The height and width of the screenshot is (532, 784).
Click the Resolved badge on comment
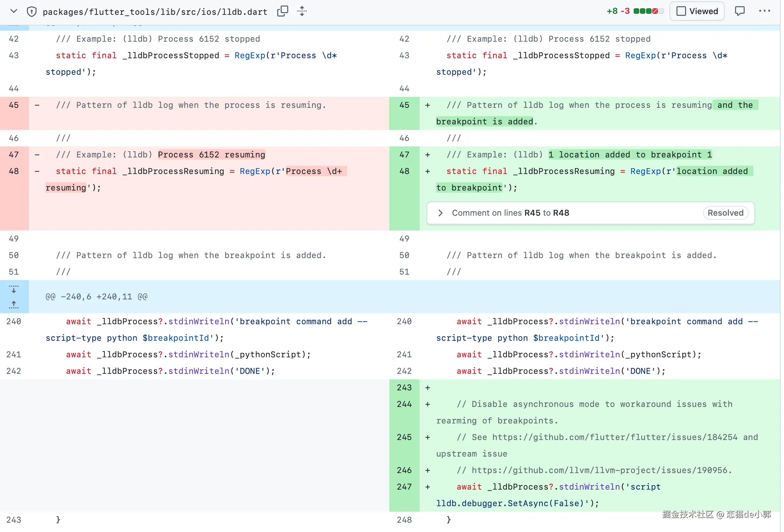click(x=725, y=213)
